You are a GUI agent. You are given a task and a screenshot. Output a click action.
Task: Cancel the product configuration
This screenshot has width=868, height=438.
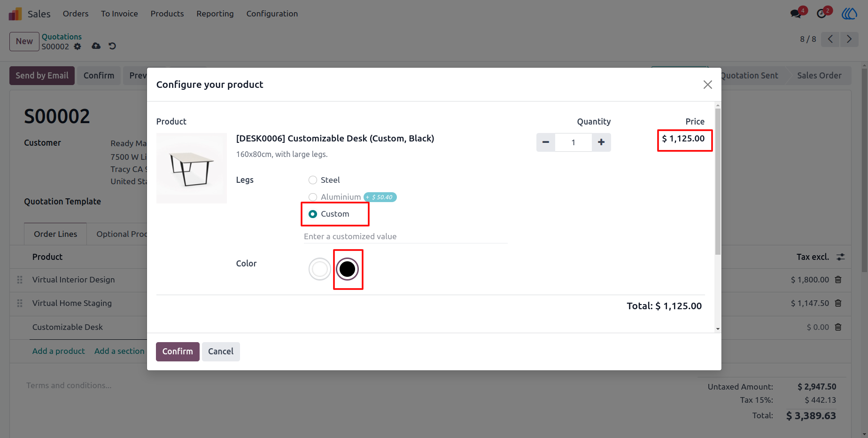click(x=221, y=352)
